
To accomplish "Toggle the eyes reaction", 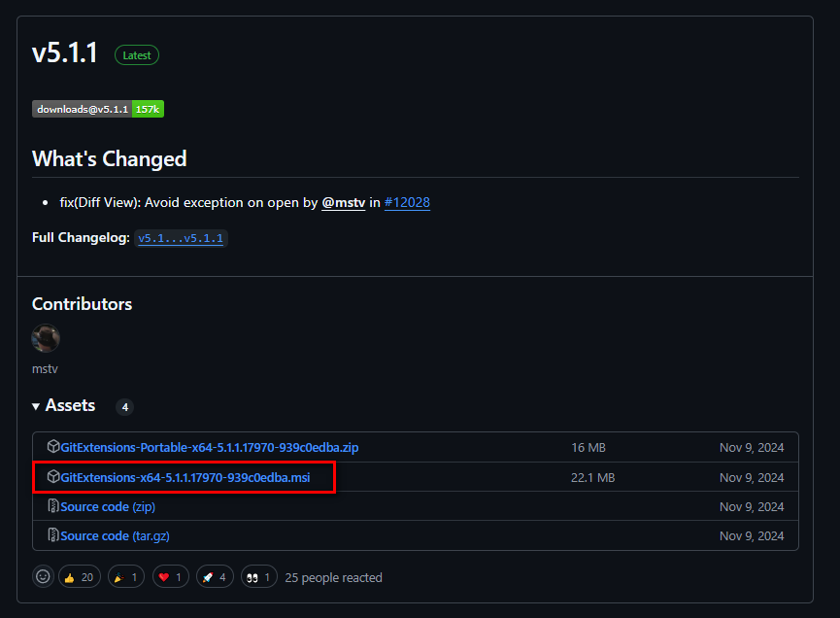I will pos(258,577).
